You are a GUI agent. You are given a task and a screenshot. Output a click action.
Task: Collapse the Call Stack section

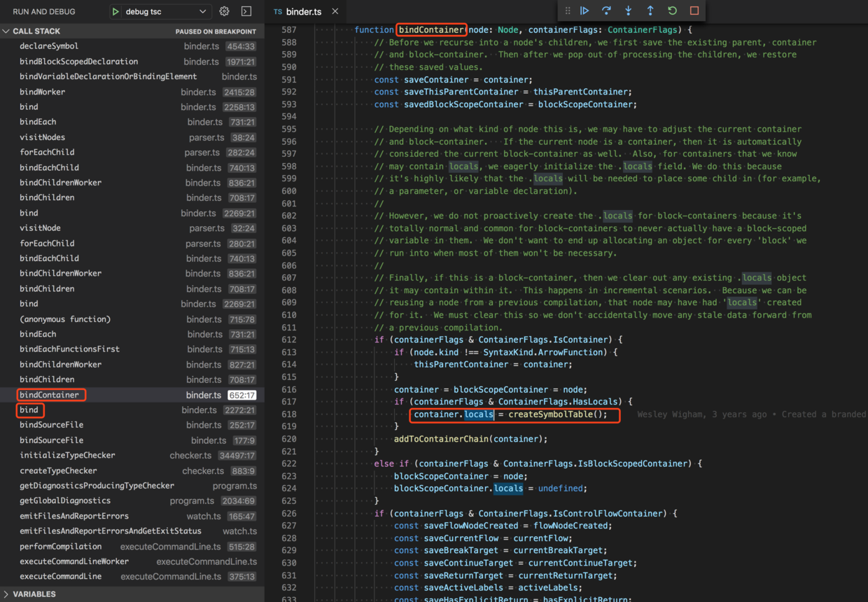[x=6, y=31]
